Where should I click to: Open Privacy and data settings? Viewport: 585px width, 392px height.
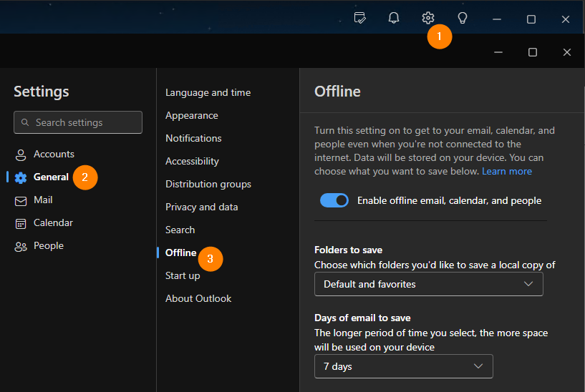click(x=201, y=207)
